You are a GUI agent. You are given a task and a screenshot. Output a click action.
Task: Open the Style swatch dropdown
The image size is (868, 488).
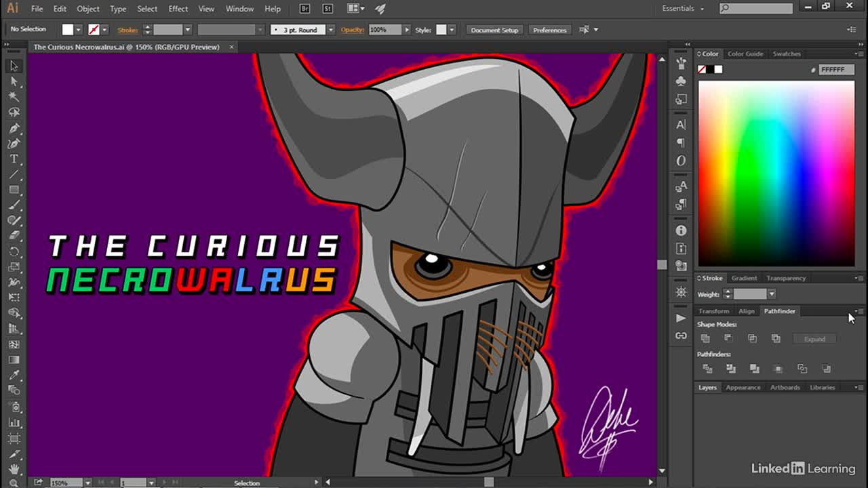point(452,30)
